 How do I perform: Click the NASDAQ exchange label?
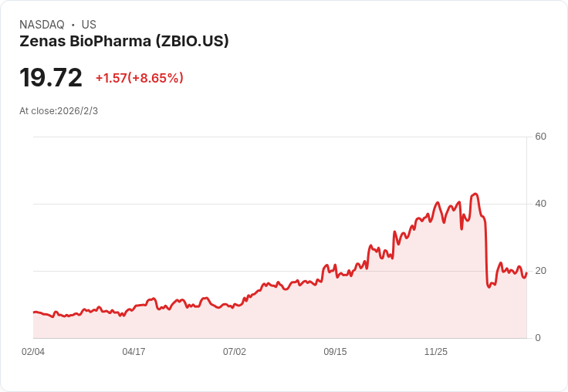click(x=42, y=25)
